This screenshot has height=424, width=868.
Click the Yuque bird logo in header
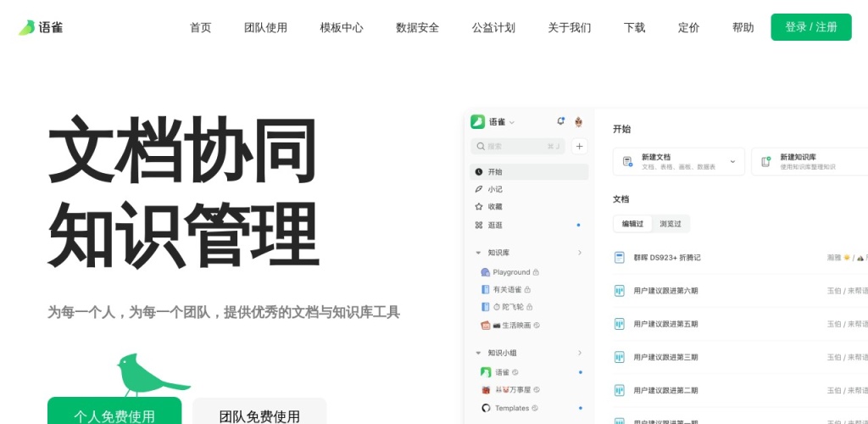pos(27,27)
